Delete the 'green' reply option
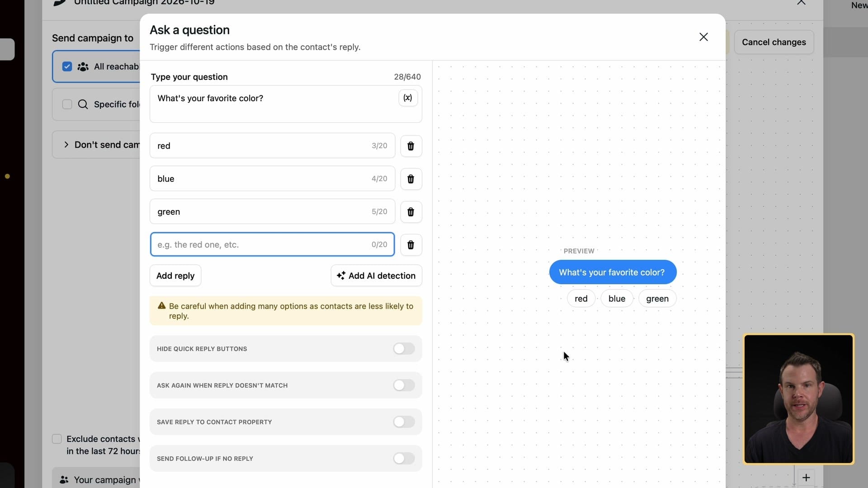Image resolution: width=868 pixels, height=488 pixels. pyautogui.click(x=410, y=212)
